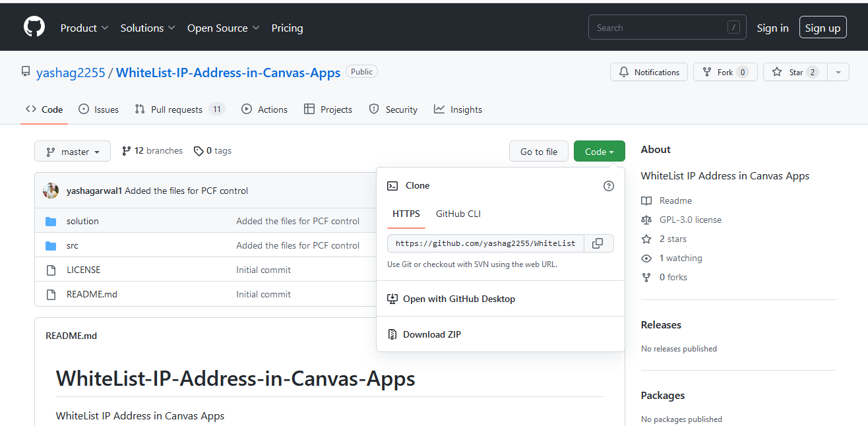Image resolution: width=868 pixels, height=426 pixels.
Task: Click yashagarwal1's avatar thumbnail
Action: 51,191
